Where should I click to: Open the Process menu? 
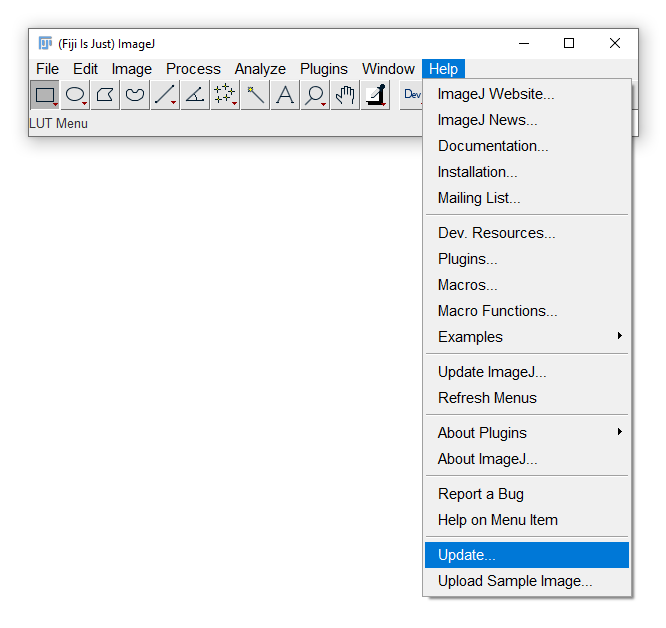[x=193, y=69]
